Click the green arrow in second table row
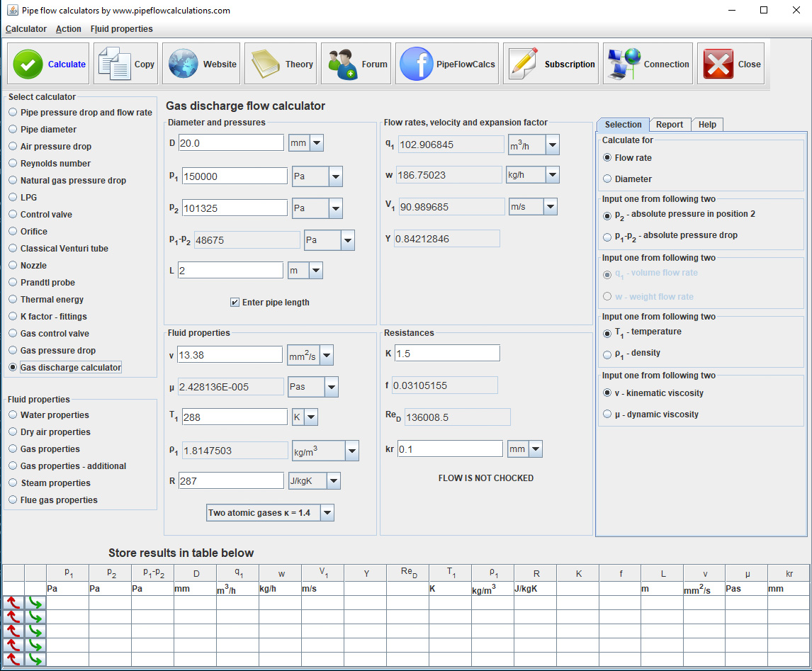This screenshot has width=812, height=671. coord(35,616)
